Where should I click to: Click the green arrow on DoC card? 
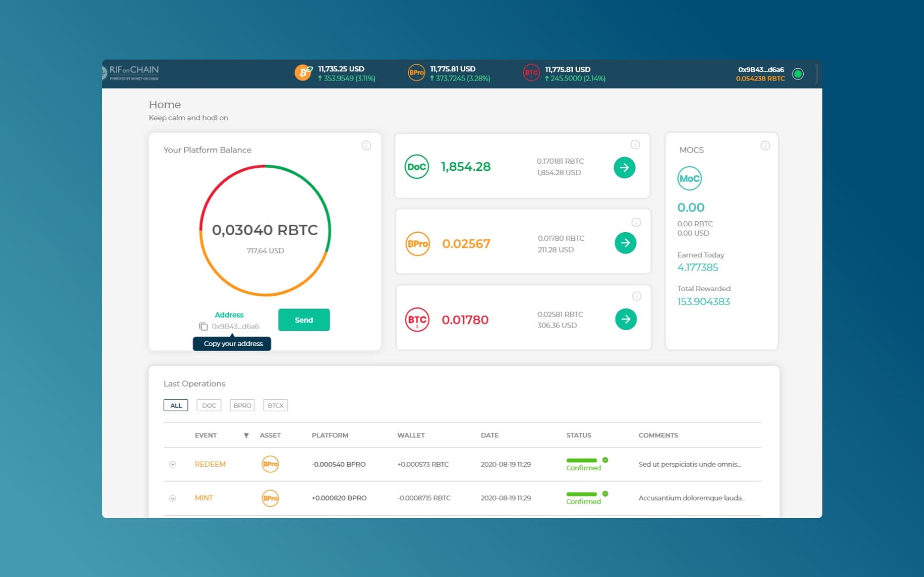click(x=624, y=167)
